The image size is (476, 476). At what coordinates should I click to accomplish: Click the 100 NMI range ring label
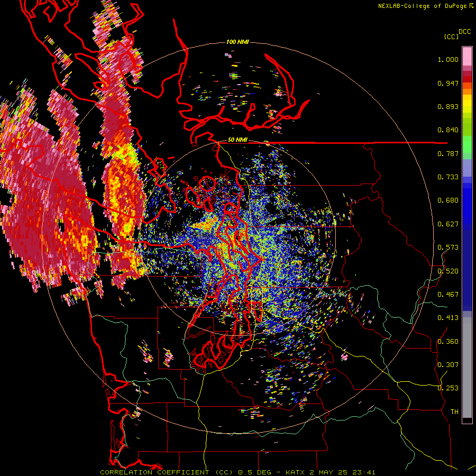237,42
